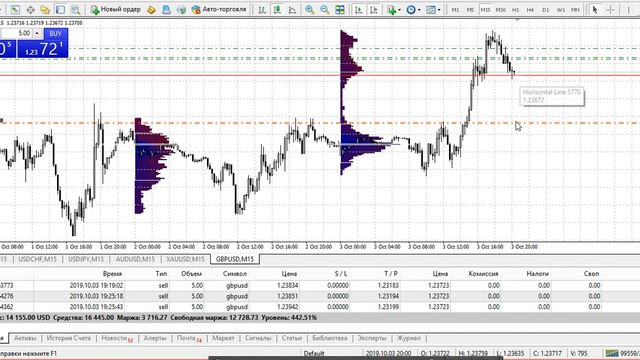Viewport: 640px width, 360px height.
Task: Zoom out of the chart
Action: click(324, 9)
